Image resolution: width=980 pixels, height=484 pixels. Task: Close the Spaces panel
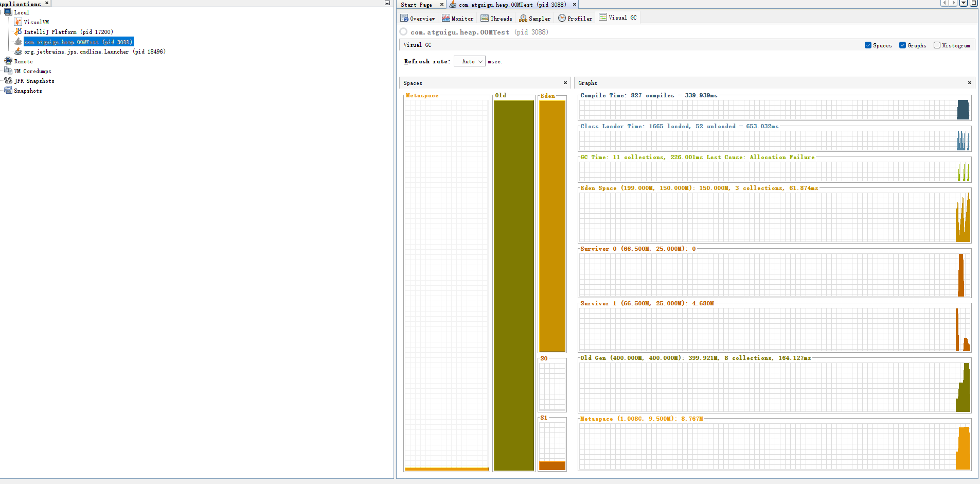point(565,82)
